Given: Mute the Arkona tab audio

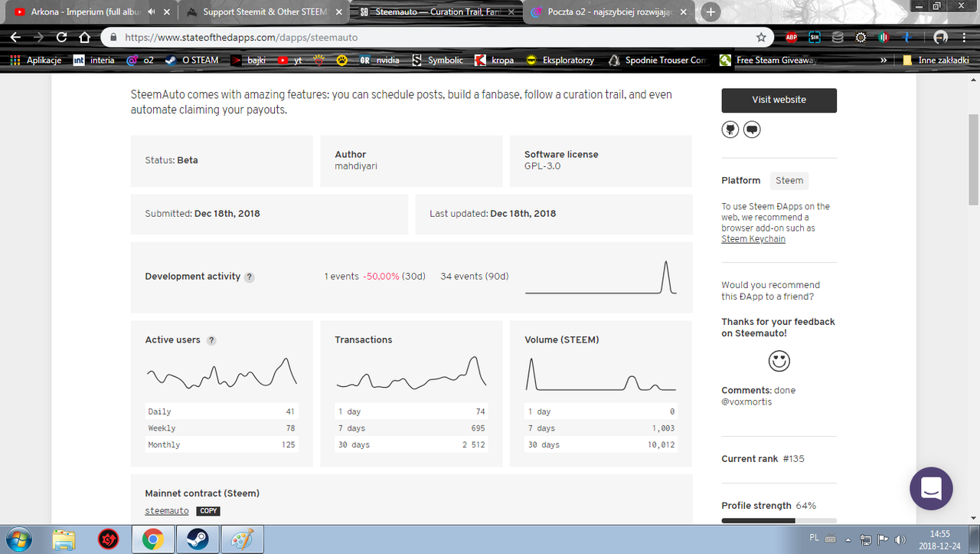Looking at the screenshot, I should coord(152,11).
